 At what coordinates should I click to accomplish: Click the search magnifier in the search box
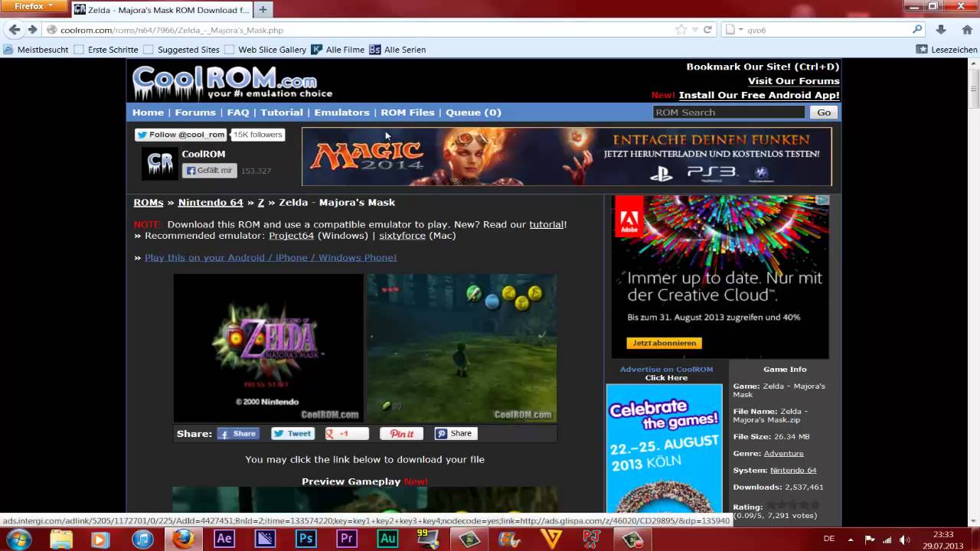click(917, 30)
